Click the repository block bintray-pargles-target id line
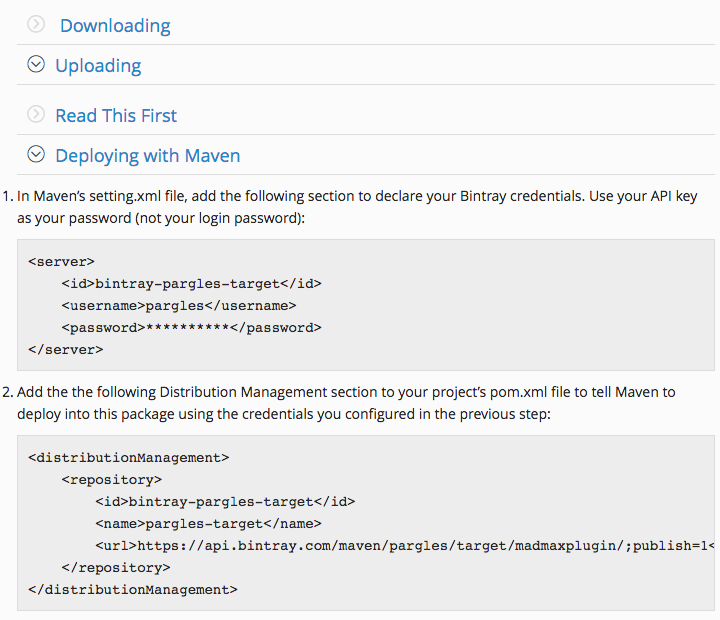 pos(225,502)
